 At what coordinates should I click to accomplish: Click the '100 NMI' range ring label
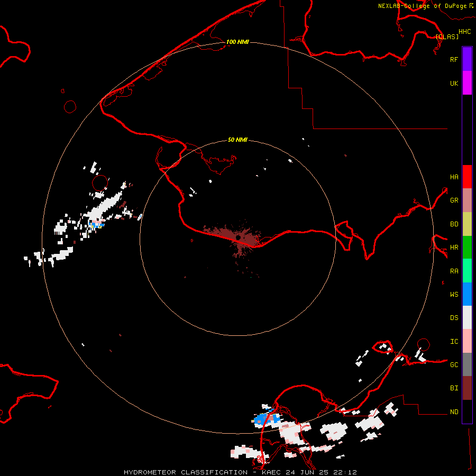pos(237,42)
